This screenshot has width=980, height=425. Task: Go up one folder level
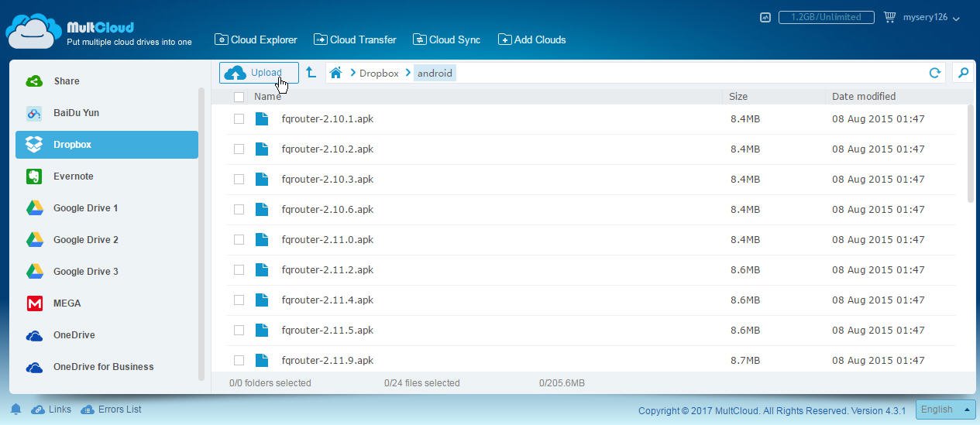pos(311,72)
